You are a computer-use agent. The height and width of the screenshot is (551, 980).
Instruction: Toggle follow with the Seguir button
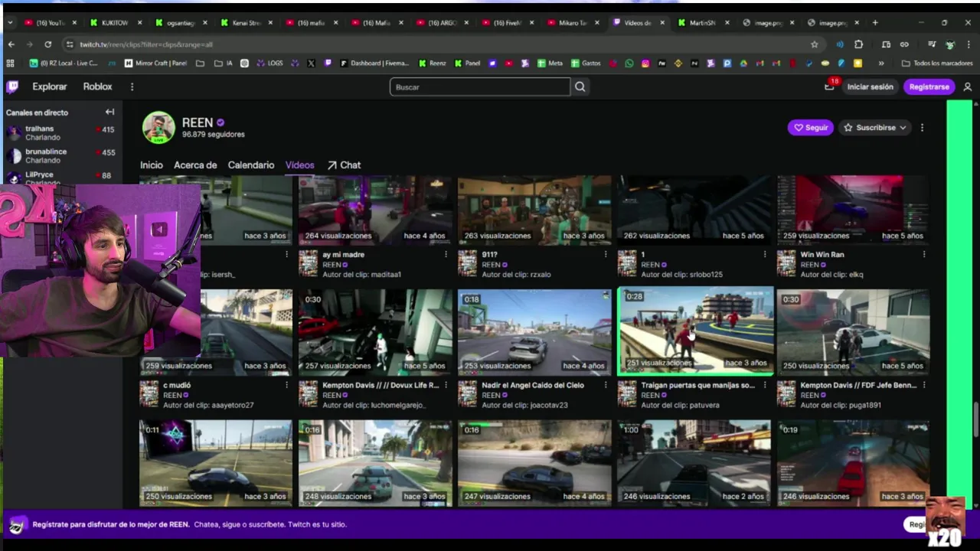coord(811,128)
